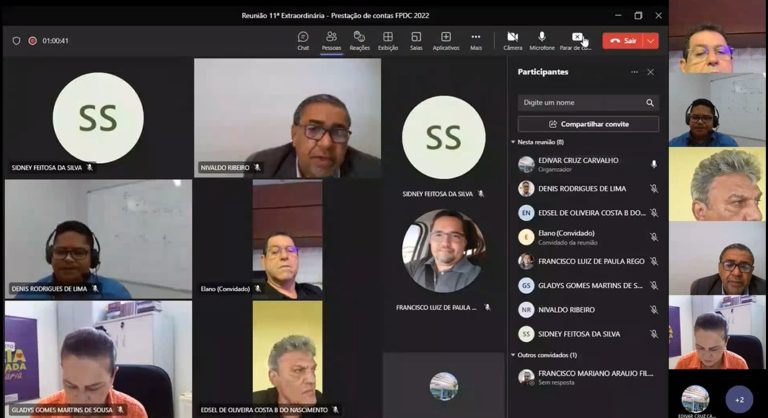Click the meeting timer 01:00:41
This screenshot has height=418, width=768.
(x=55, y=41)
